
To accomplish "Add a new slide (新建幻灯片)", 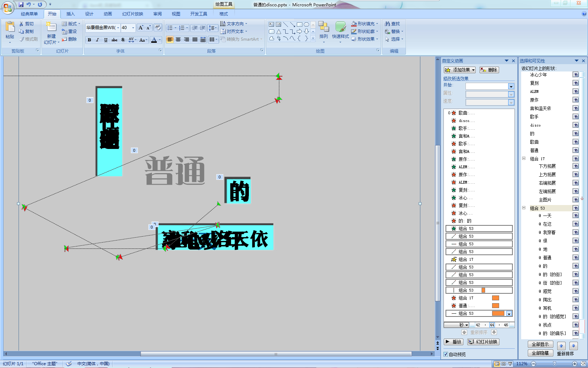I will tap(51, 33).
